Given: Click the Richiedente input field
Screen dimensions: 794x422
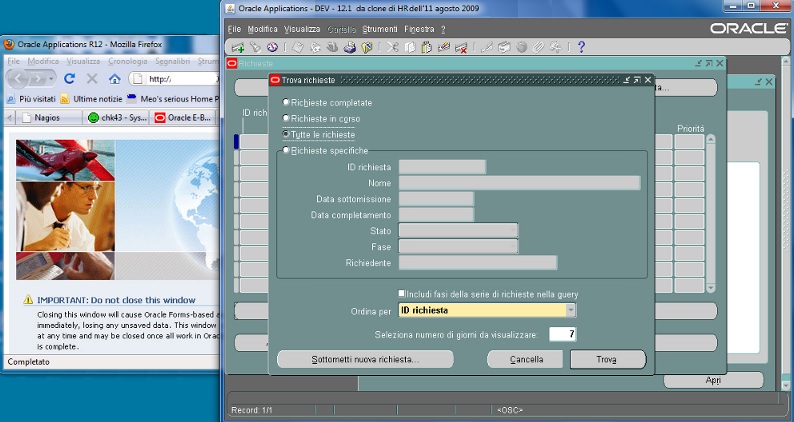Looking at the screenshot, I should (478, 263).
